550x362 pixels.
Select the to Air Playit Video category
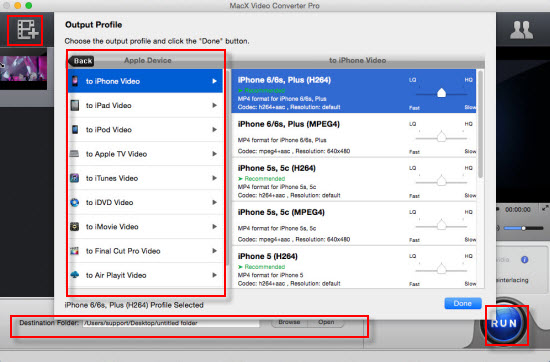pos(145,275)
